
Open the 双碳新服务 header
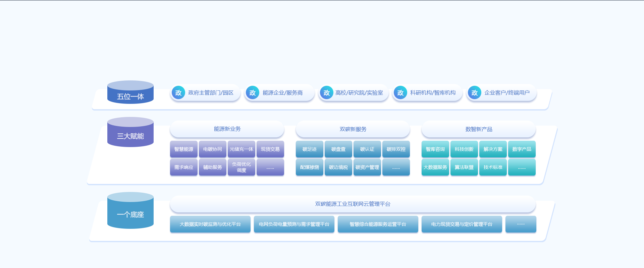click(353, 129)
